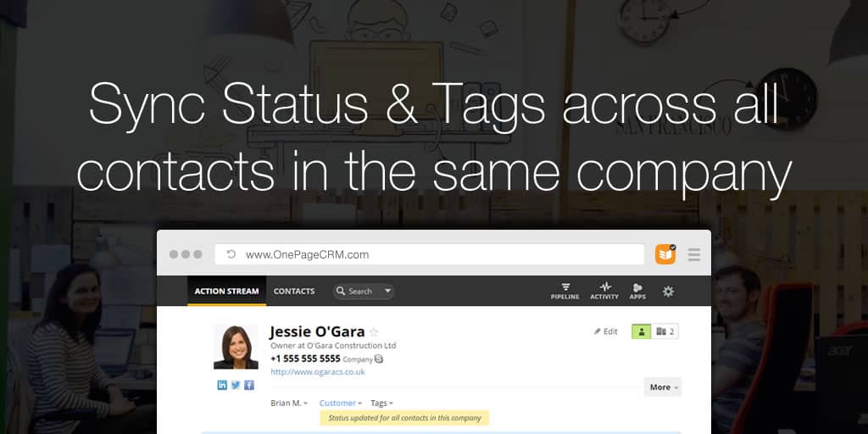Reload the page with refresh icon
The image size is (868, 434).
pos(231,254)
